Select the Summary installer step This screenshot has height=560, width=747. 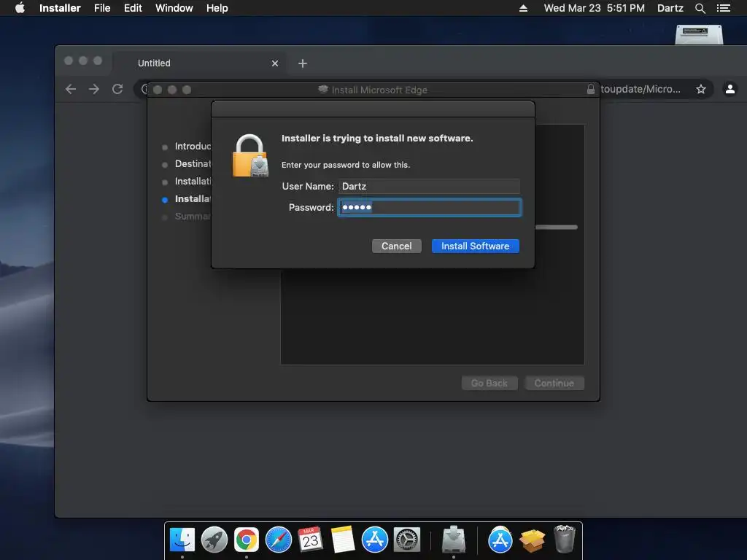point(193,217)
